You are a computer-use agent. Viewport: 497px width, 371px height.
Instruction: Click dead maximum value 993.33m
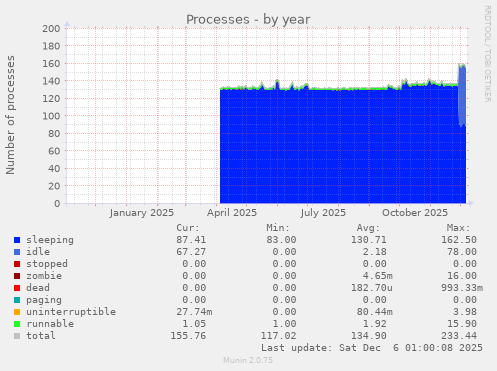[462, 288]
